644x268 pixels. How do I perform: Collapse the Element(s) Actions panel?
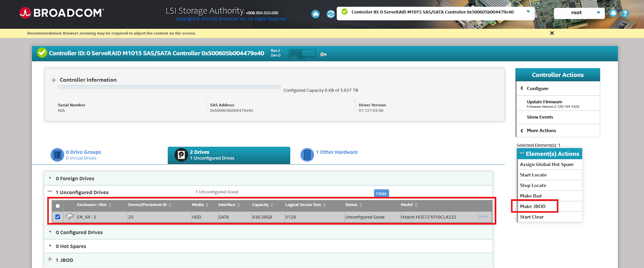click(522, 153)
